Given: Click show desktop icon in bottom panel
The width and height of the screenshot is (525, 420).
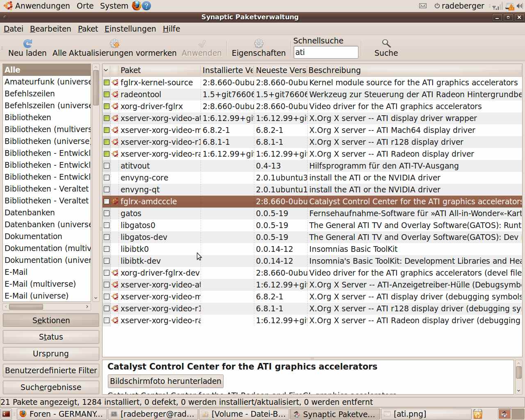Looking at the screenshot, I should coord(6,414).
